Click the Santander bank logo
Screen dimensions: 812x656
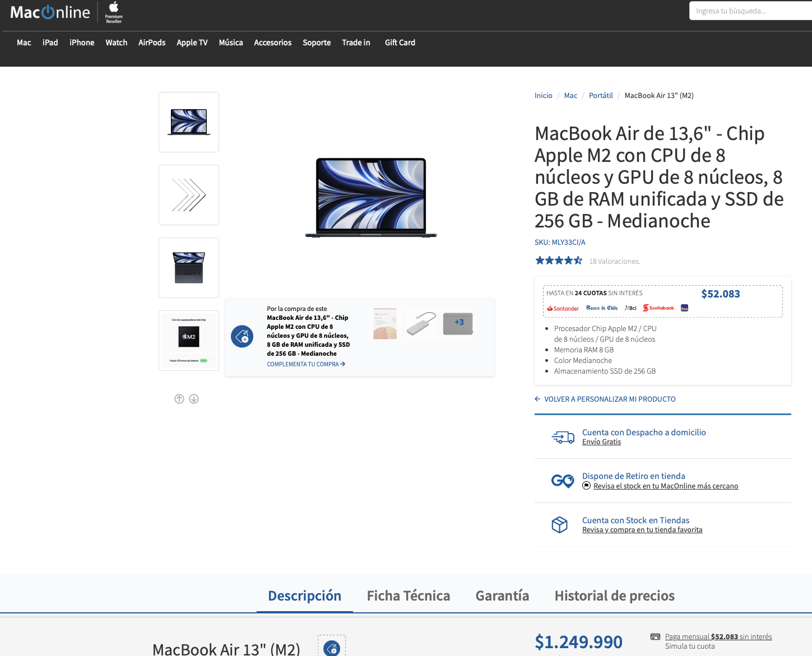coord(563,308)
